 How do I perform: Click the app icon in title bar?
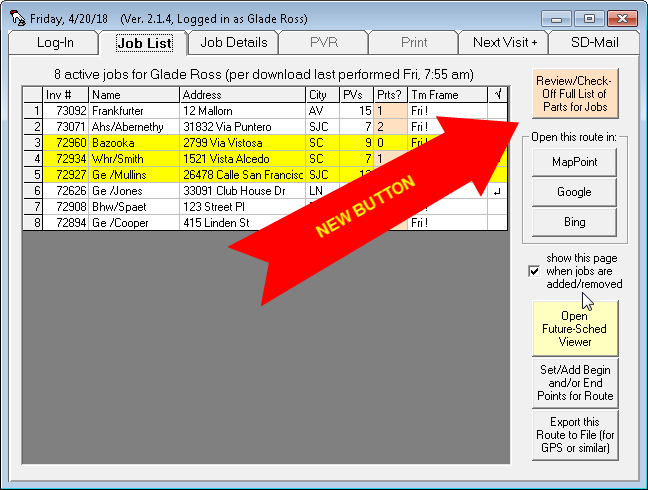(15, 17)
